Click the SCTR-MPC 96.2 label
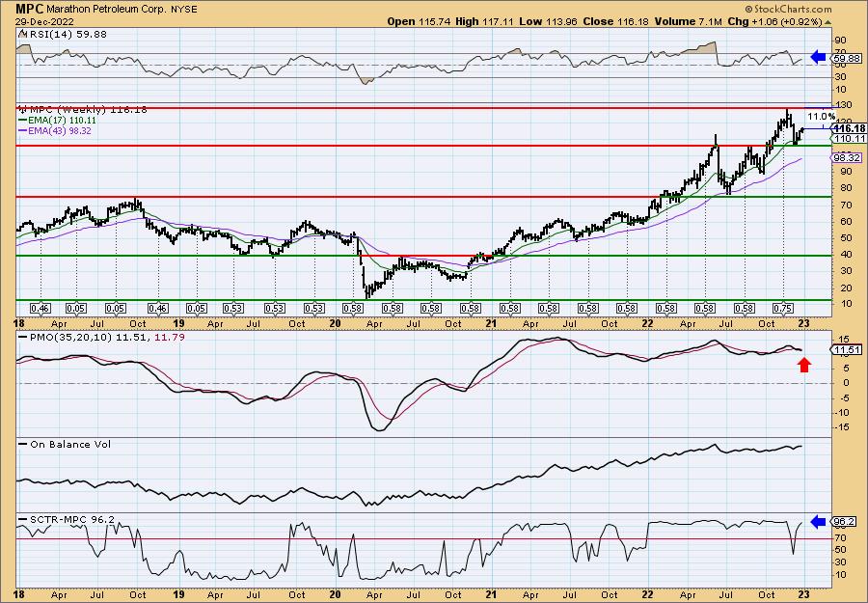This screenshot has width=868, height=603. coord(67,519)
